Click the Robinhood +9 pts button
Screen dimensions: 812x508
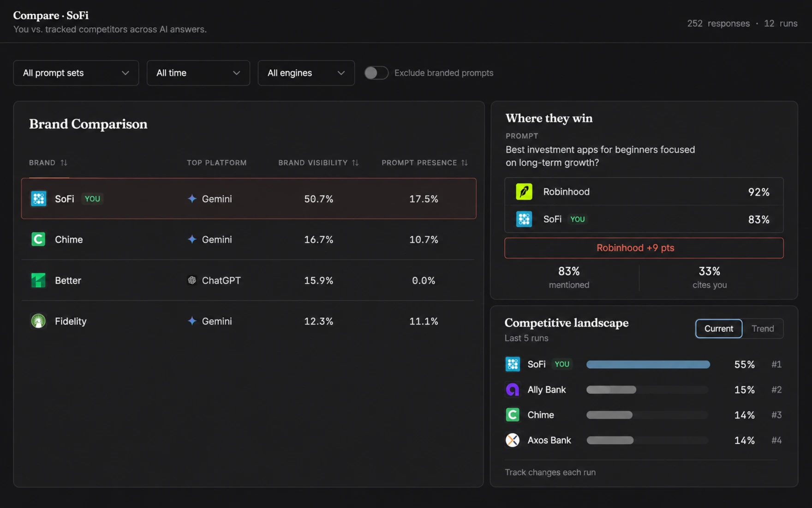pos(644,248)
